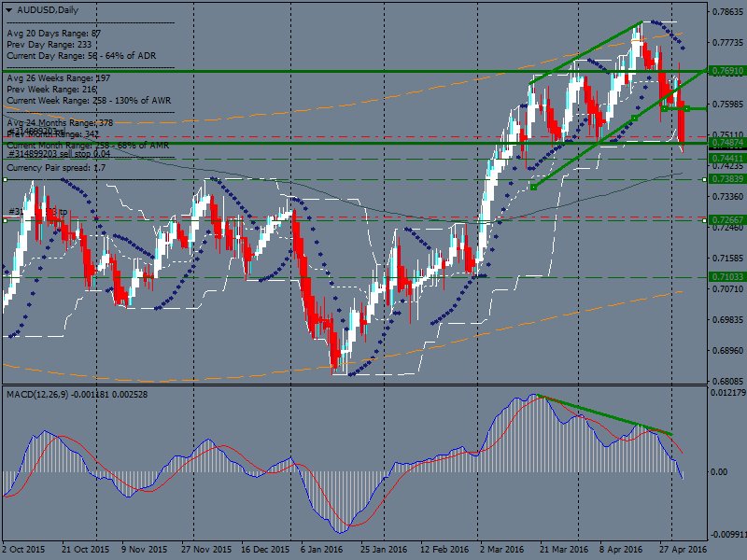747x560 pixels.
Task: Click the 27 Apr 2016 date label
Action: pos(684,549)
